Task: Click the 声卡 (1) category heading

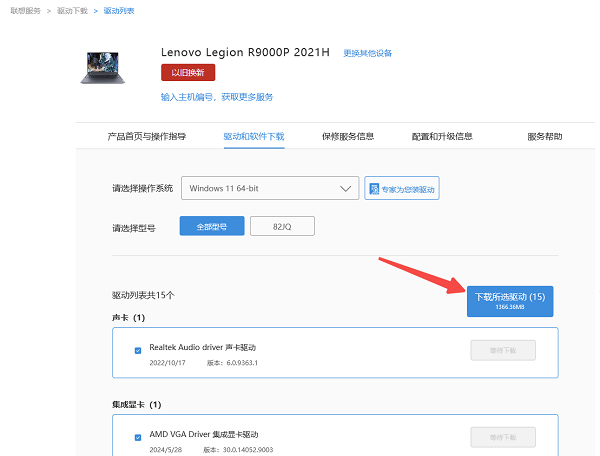Action: click(128, 318)
